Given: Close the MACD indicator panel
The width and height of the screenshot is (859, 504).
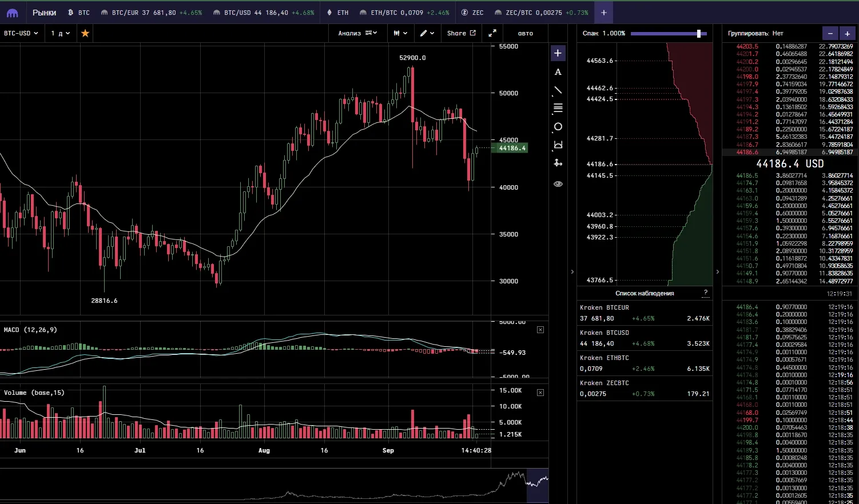Looking at the screenshot, I should coord(540,330).
